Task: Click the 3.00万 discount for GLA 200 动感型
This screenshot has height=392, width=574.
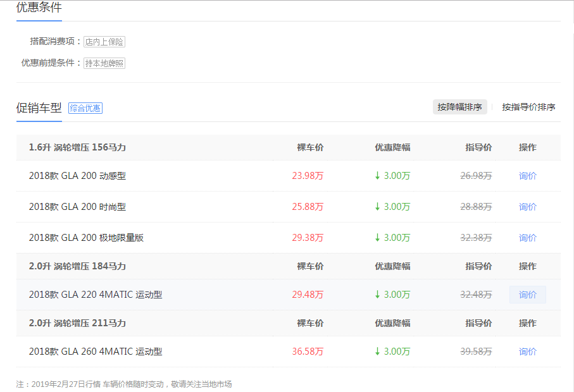Action: (x=392, y=176)
